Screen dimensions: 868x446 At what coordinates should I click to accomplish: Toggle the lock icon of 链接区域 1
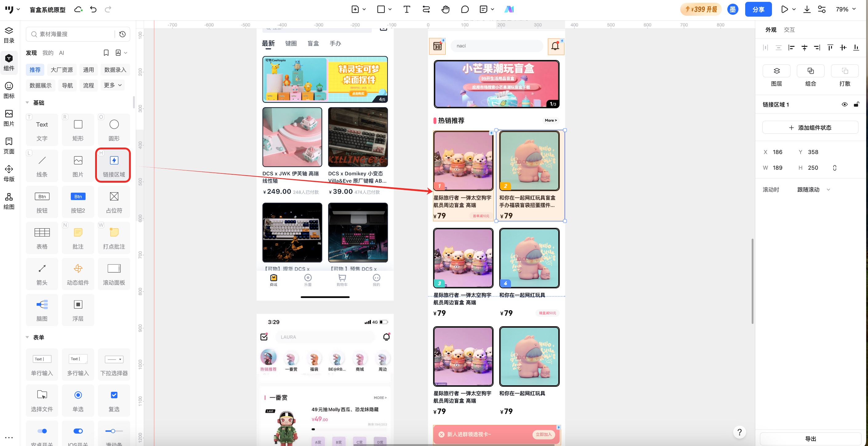tap(856, 104)
